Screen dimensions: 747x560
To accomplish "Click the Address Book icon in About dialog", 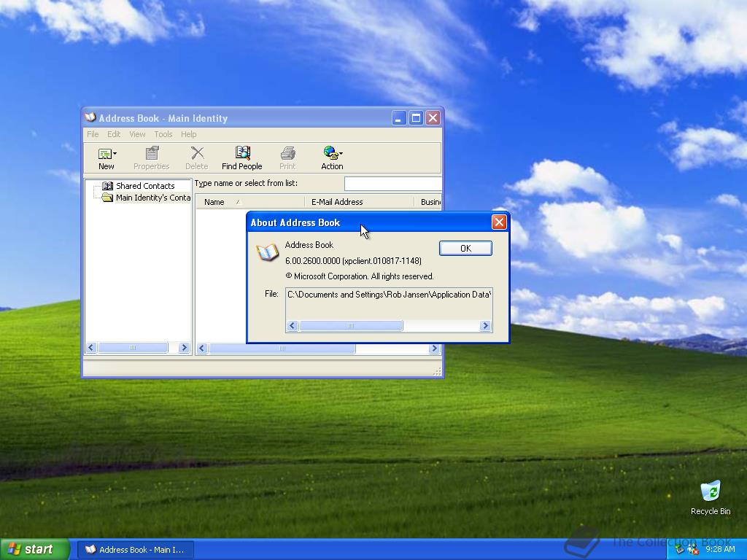I will 267,252.
